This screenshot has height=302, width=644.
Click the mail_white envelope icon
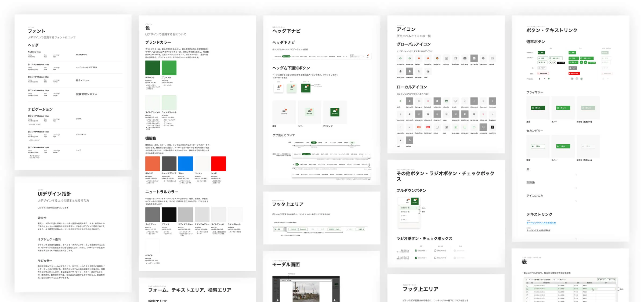click(x=474, y=58)
